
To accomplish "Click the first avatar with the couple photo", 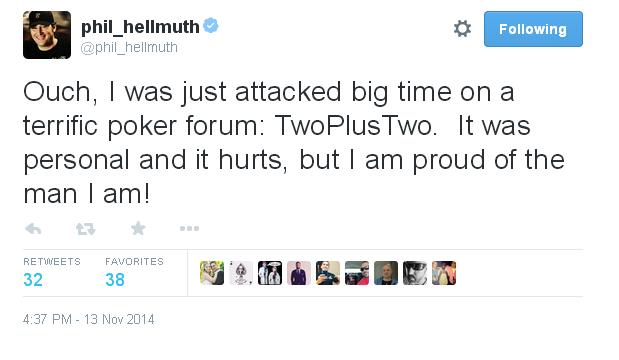I will point(212,273).
